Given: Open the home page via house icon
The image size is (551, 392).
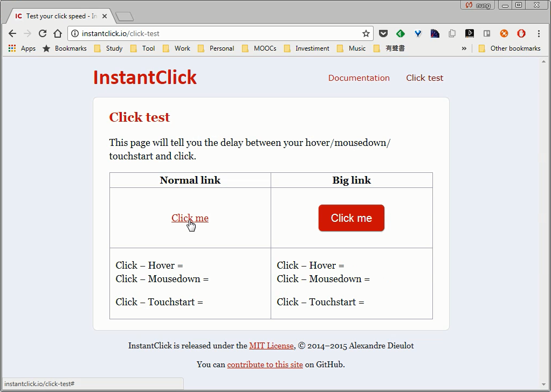Looking at the screenshot, I should tap(58, 34).
